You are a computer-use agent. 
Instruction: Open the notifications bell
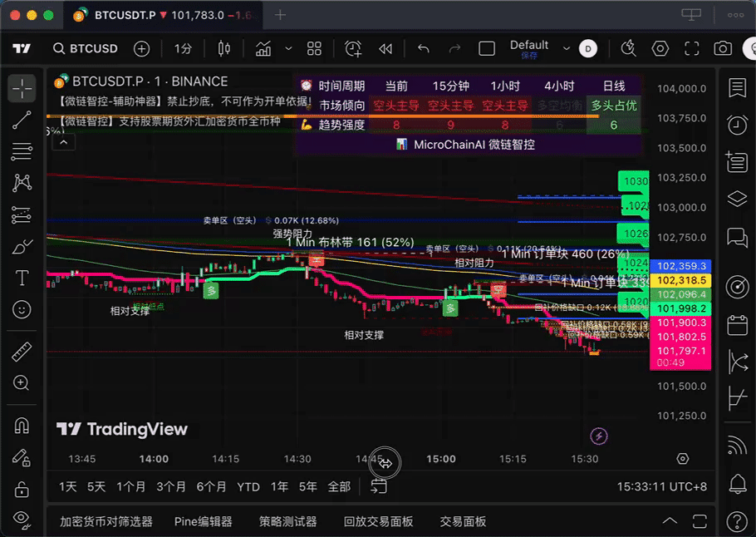point(737,484)
